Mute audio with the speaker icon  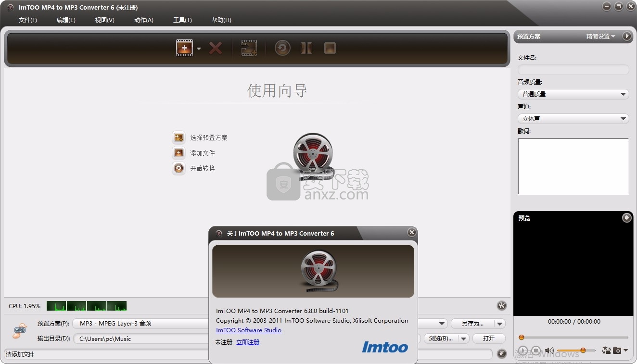(x=549, y=351)
